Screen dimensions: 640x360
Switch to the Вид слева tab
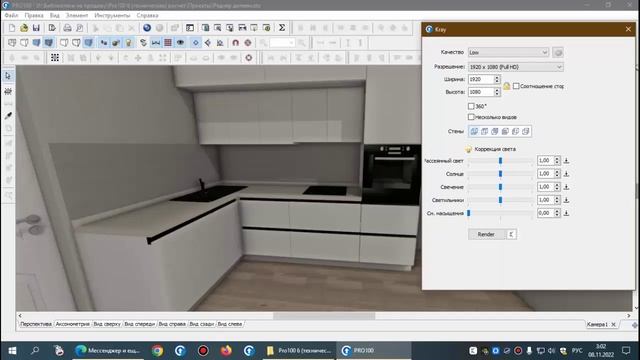click(230, 324)
